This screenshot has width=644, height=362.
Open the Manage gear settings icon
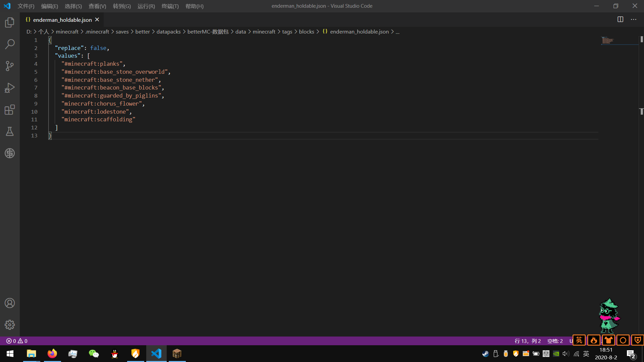(x=10, y=325)
